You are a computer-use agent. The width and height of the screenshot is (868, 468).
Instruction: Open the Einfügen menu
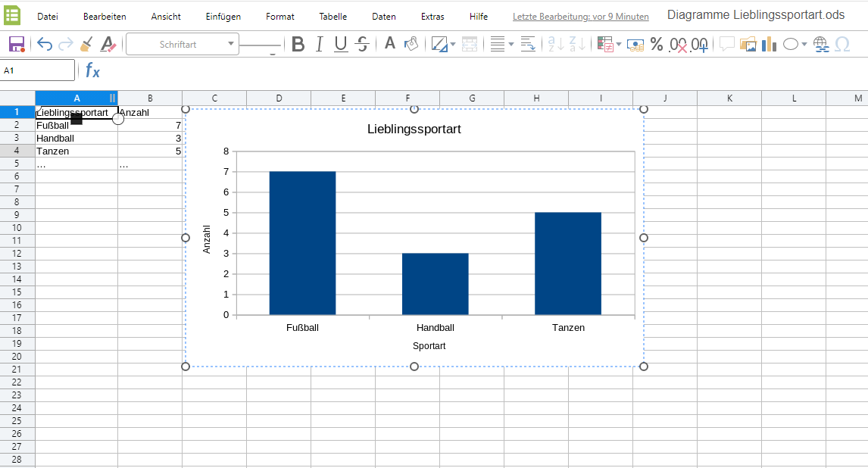223,17
